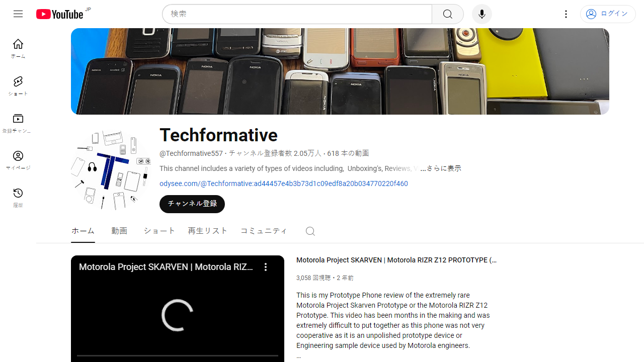Click the featured video player area
This screenshot has height=362, width=644.
pyautogui.click(x=178, y=309)
